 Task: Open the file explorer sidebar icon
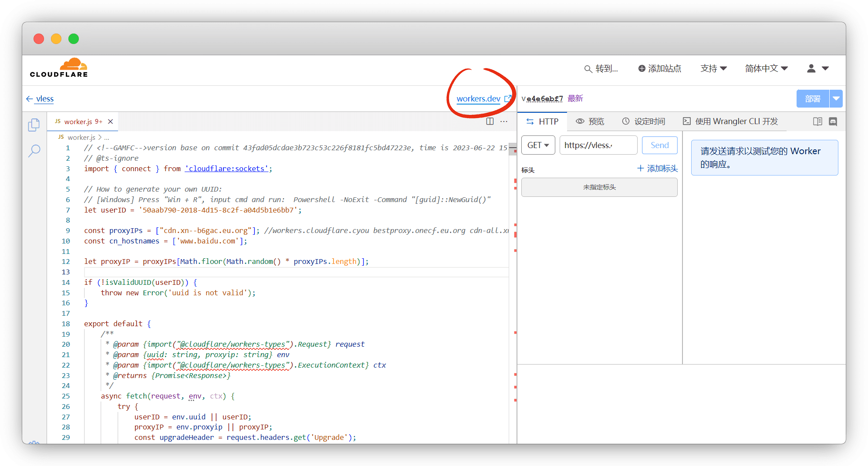tap(34, 125)
